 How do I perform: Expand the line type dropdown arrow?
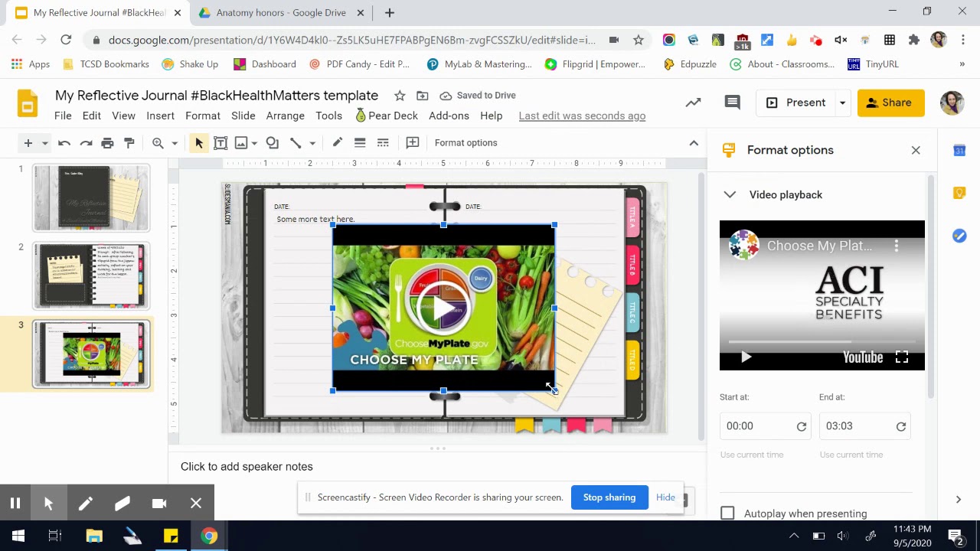[312, 143]
